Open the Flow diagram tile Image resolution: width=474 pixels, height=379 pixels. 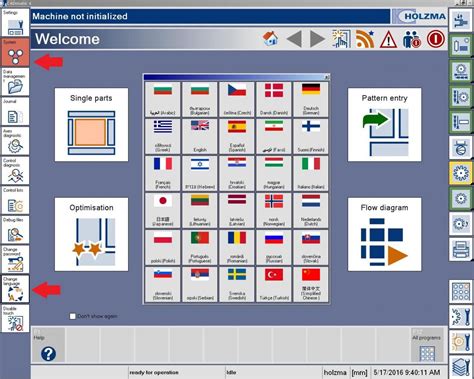[x=384, y=234]
